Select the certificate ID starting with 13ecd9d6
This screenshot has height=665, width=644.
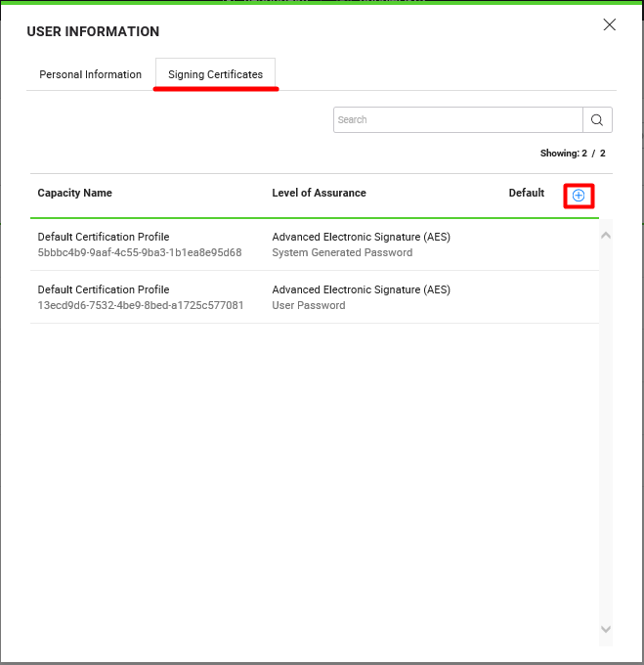tap(140, 305)
